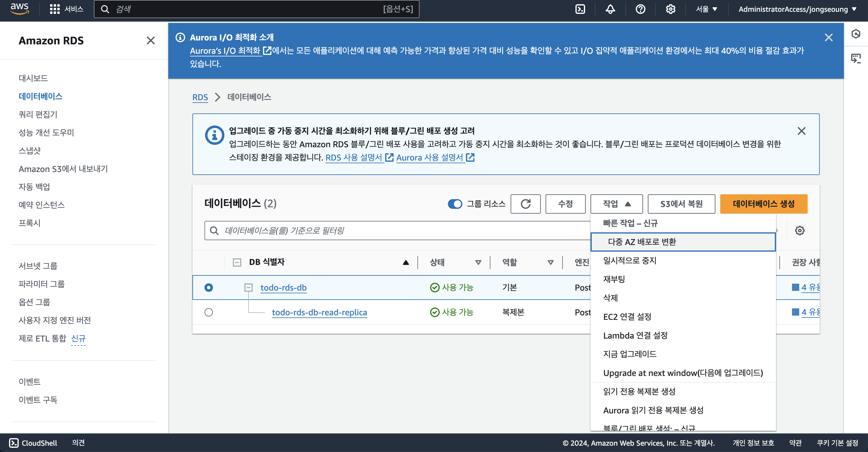Choose 지금 업그레이드 menu item
The height and width of the screenshot is (452, 868).
point(683,354)
